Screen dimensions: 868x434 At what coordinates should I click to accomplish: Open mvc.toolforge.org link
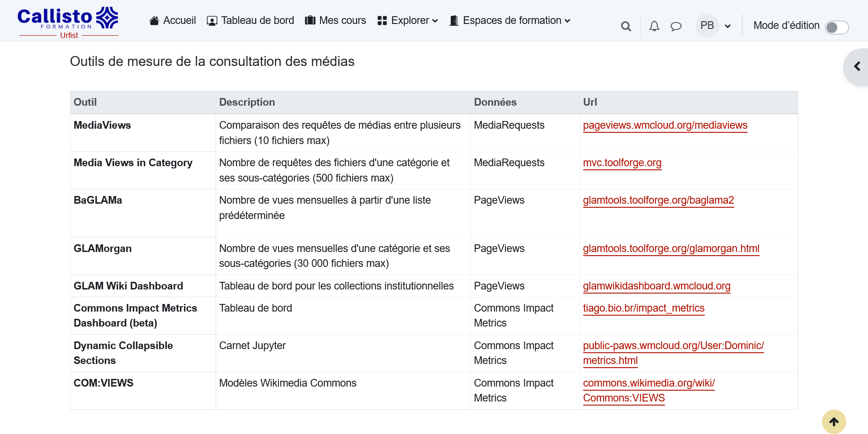tap(622, 163)
